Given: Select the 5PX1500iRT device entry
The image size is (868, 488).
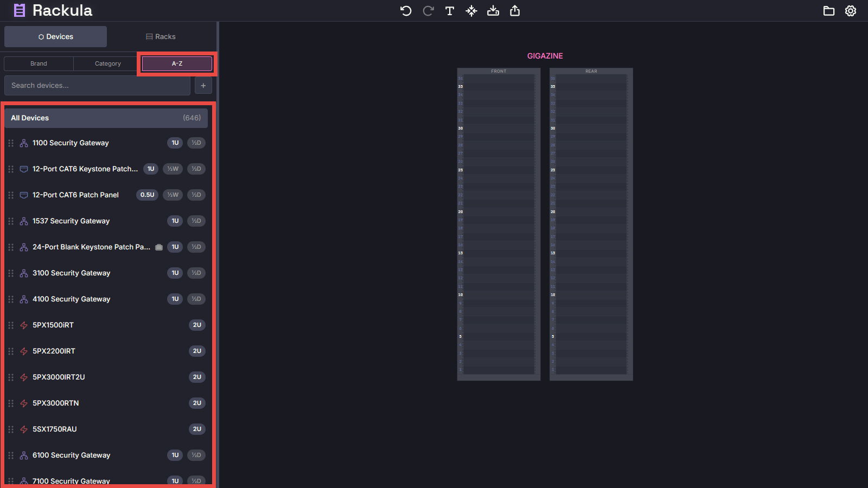Looking at the screenshot, I should click(53, 325).
